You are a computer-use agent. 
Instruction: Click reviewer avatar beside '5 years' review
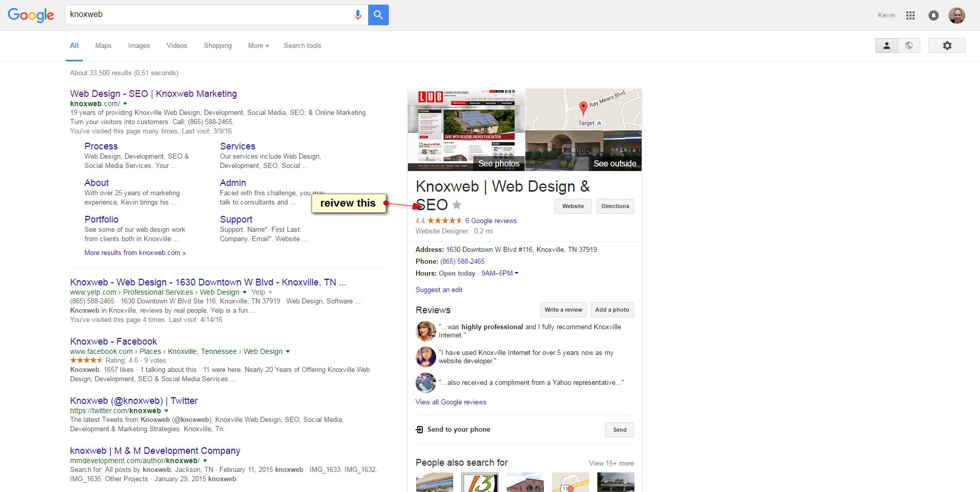tap(426, 357)
